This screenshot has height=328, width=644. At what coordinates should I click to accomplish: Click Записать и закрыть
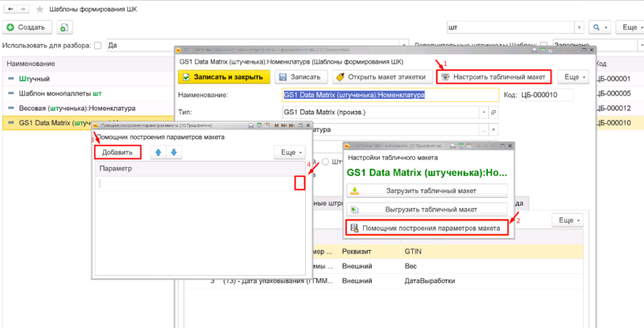(x=225, y=76)
